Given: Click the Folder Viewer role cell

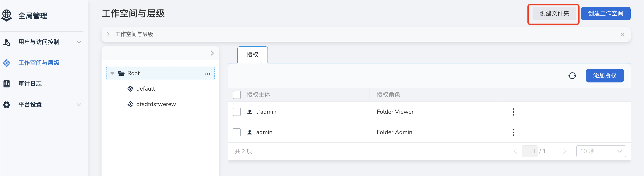Looking at the screenshot, I should tap(395, 112).
